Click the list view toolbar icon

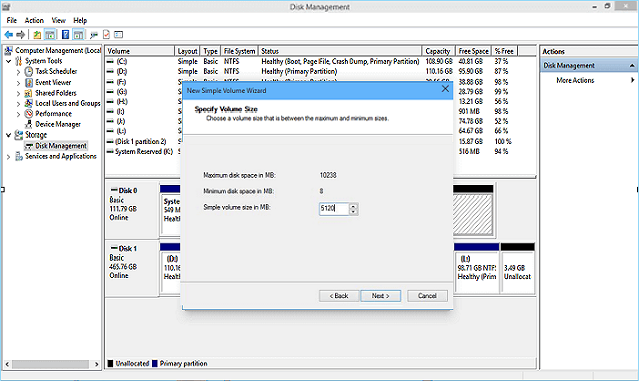[119, 35]
